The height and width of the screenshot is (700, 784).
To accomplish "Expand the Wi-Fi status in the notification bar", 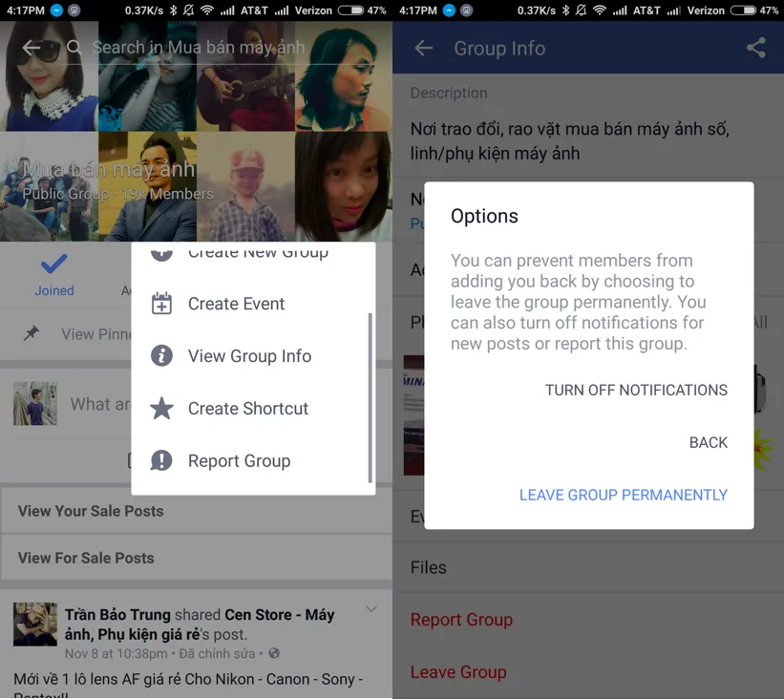I will coord(209,11).
